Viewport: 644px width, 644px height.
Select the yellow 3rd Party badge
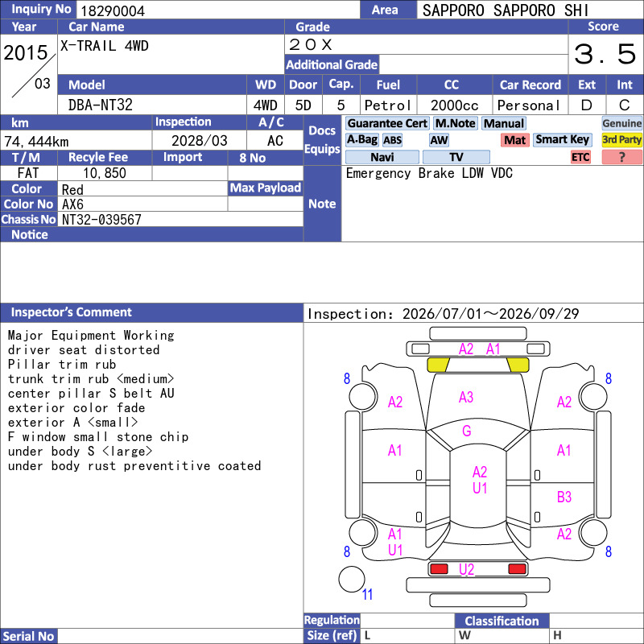click(x=621, y=139)
